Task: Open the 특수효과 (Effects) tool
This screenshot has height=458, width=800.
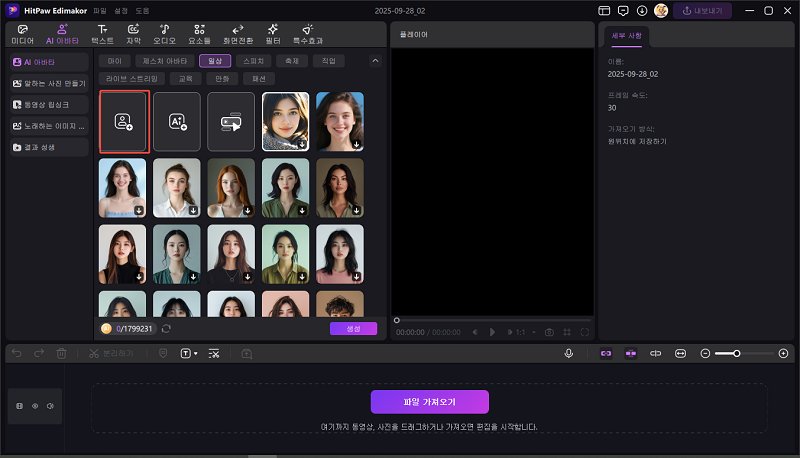Action: pyautogui.click(x=308, y=34)
